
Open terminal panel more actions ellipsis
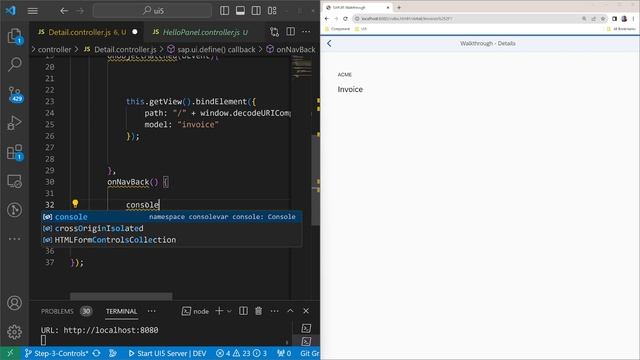point(274,311)
